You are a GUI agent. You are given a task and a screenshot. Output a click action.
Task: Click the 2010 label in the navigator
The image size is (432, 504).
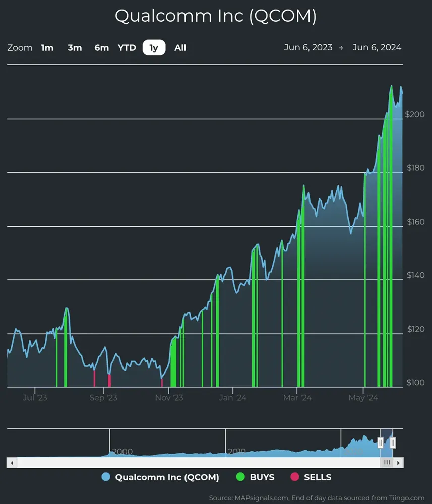point(237,451)
